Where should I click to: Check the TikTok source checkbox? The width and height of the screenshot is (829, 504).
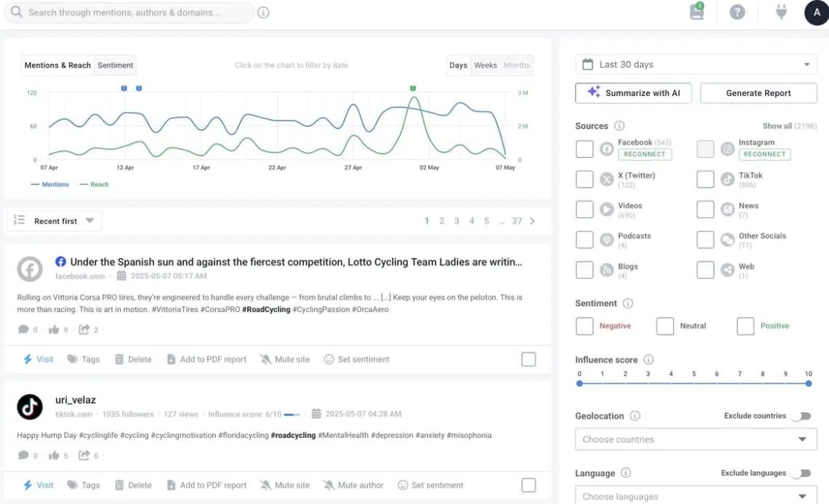click(x=705, y=180)
